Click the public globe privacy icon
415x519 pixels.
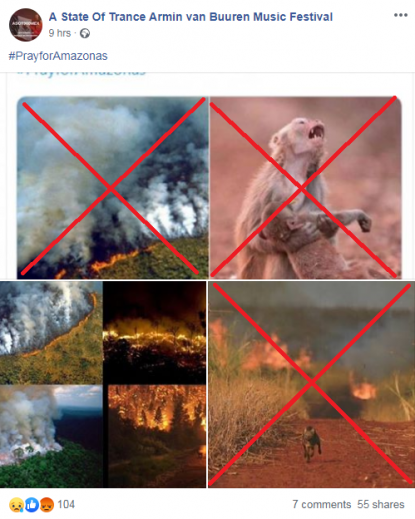coord(85,33)
